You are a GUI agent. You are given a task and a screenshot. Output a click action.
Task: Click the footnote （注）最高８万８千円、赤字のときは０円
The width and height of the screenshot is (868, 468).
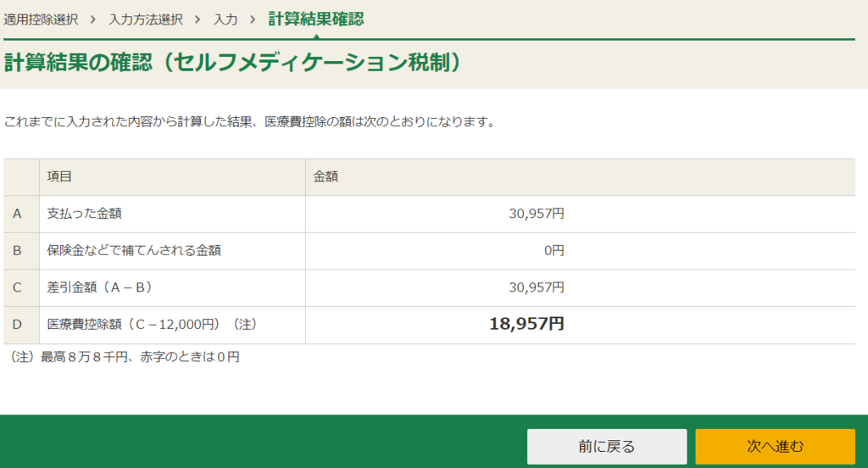pos(124,357)
